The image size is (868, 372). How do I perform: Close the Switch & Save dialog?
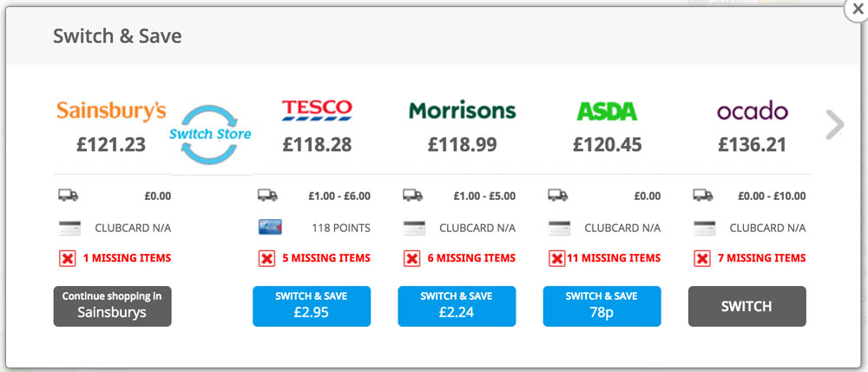point(857,10)
